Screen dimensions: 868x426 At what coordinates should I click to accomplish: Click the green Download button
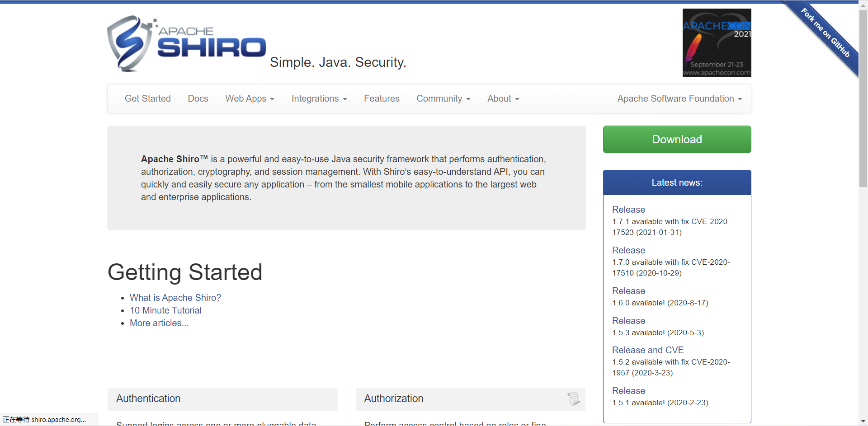677,139
